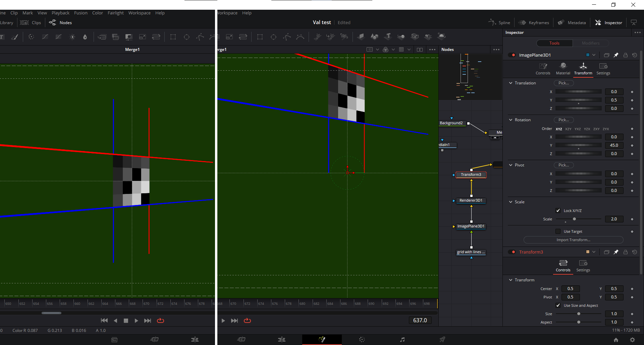
Task: Add Merge 3D tool from toolbar
Action: pos(401,37)
